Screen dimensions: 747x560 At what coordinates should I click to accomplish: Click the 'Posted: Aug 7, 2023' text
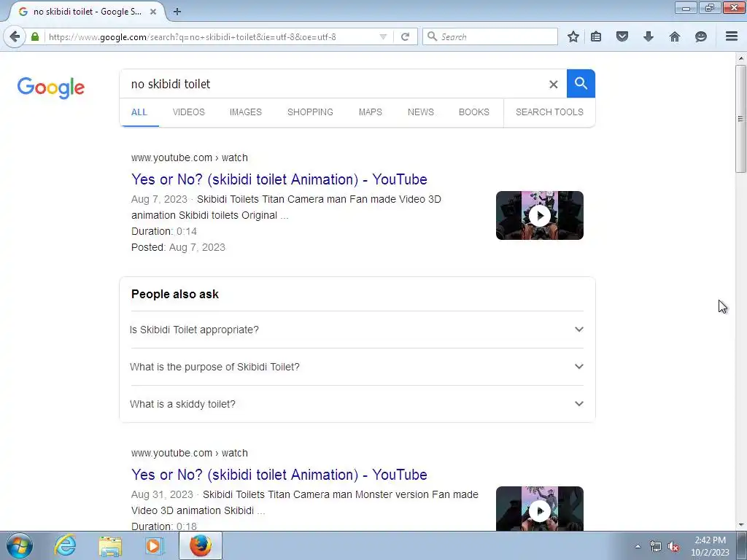[178, 247]
